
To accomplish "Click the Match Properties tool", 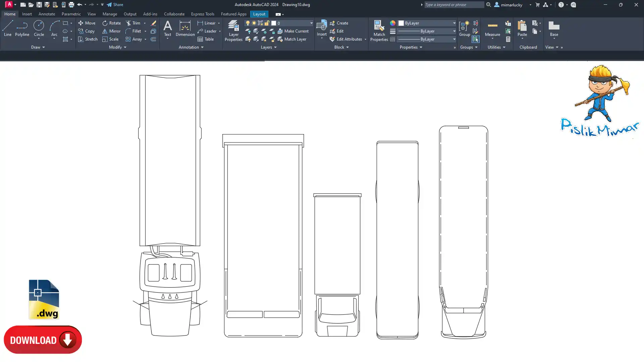I will coord(379,31).
